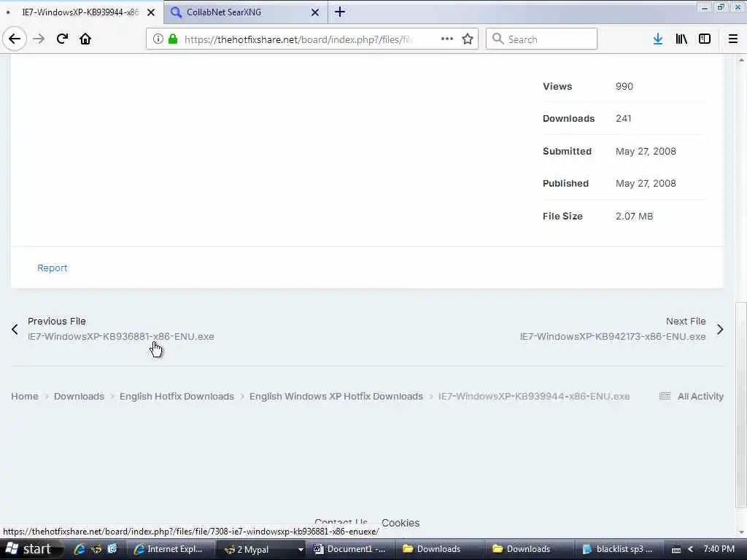Click the Downloads count 241
The height and width of the screenshot is (560, 747).
click(623, 119)
